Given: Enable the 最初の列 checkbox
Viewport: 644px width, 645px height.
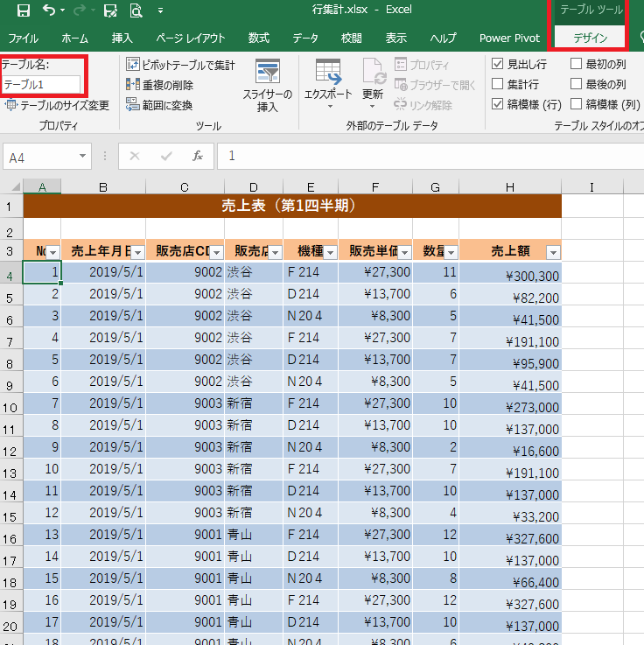Looking at the screenshot, I should pyautogui.click(x=576, y=64).
